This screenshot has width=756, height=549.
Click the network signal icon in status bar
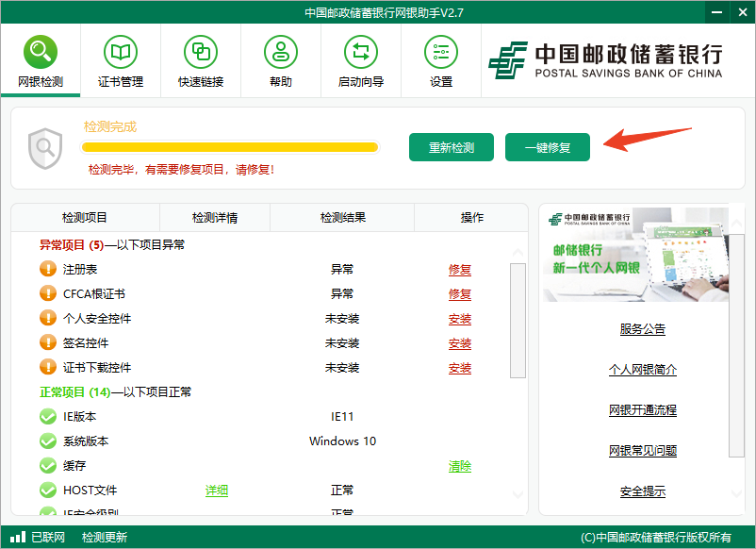coord(18,537)
